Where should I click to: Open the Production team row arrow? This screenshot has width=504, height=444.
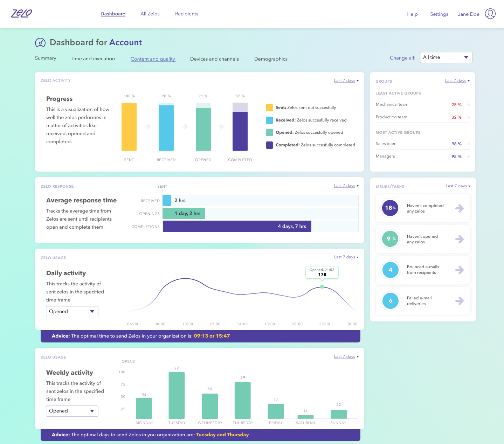[x=469, y=117]
